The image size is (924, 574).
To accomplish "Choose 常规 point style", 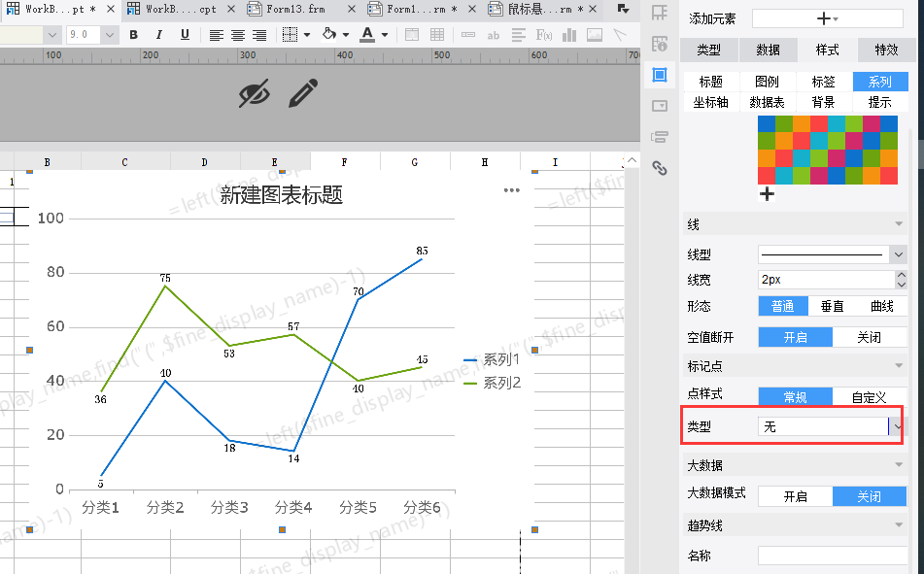I will point(795,396).
